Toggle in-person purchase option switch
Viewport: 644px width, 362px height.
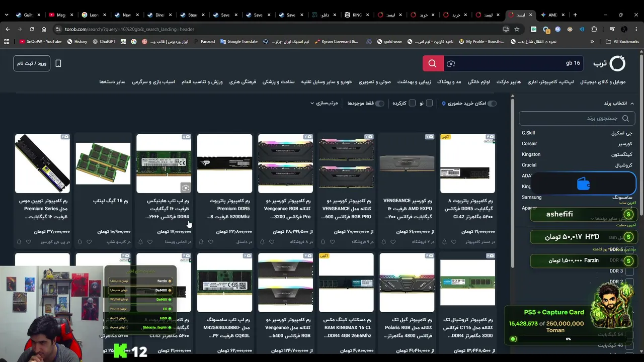click(x=492, y=103)
